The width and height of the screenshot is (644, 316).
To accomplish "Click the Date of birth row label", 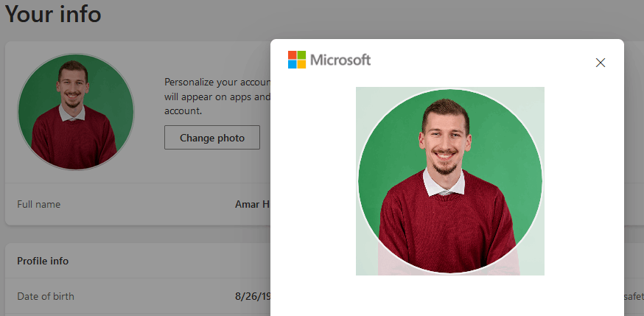I will point(46,296).
